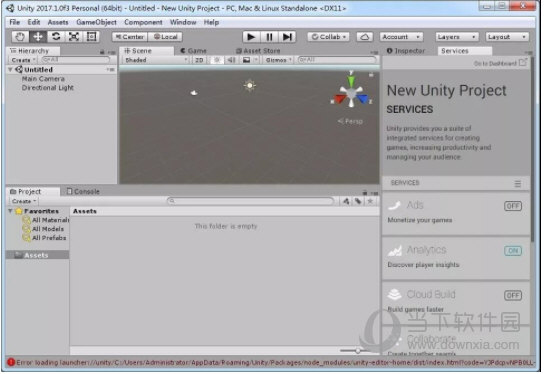This screenshot has width=544, height=374.
Task: Step one frame forward
Action: (287, 37)
